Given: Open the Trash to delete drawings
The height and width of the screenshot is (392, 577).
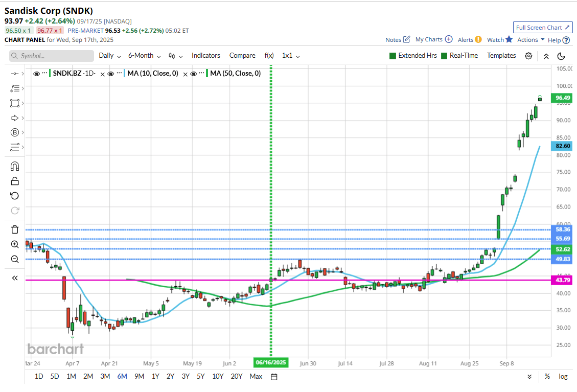Looking at the screenshot, I should point(15,229).
